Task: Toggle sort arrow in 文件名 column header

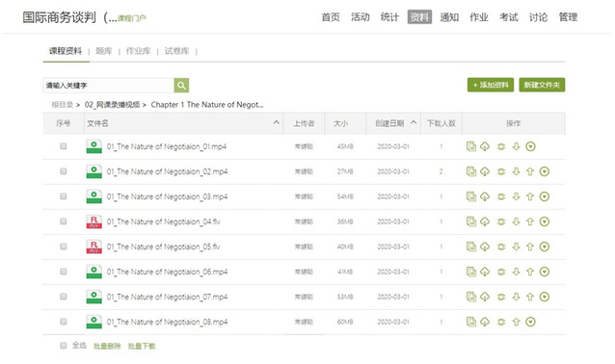Action: [276, 122]
